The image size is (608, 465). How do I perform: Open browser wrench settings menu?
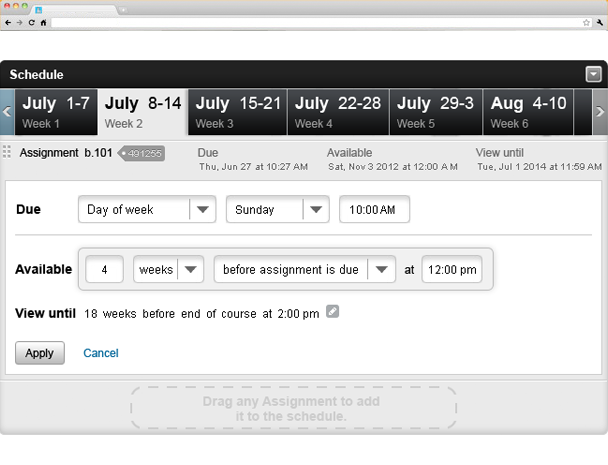(x=599, y=21)
